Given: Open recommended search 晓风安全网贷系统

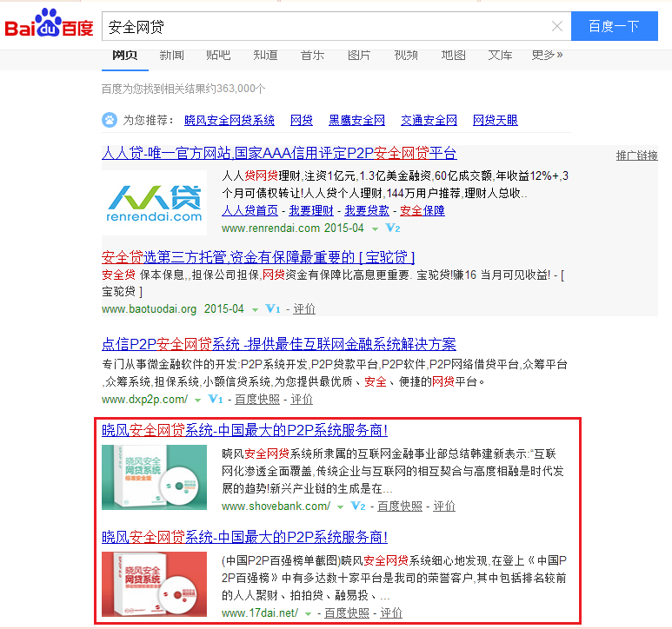Looking at the screenshot, I should (230, 120).
